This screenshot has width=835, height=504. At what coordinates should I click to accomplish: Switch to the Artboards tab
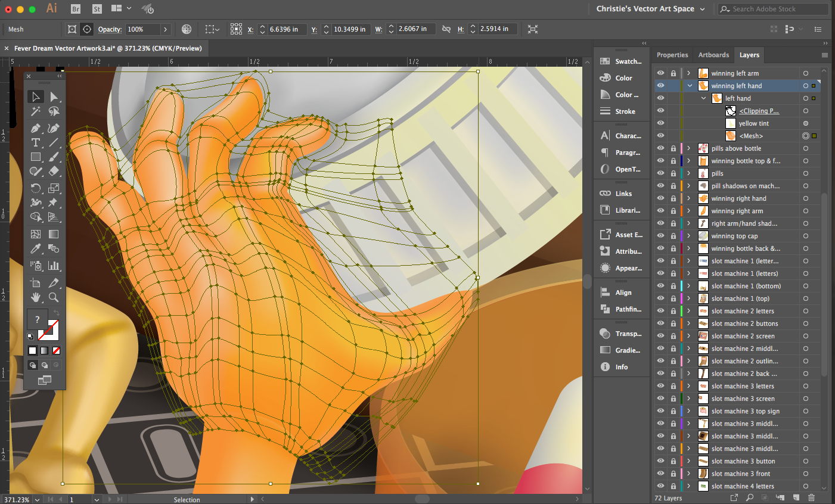(713, 55)
